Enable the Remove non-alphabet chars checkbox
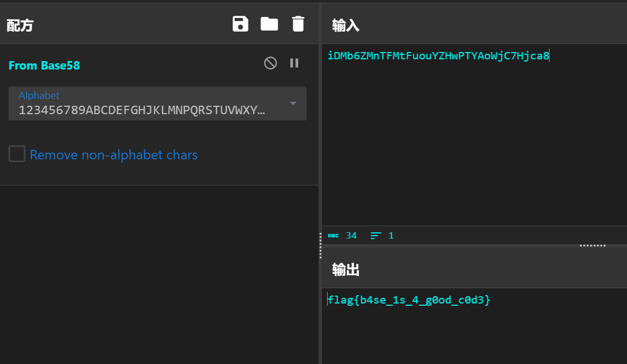The image size is (627, 364). 17,154
